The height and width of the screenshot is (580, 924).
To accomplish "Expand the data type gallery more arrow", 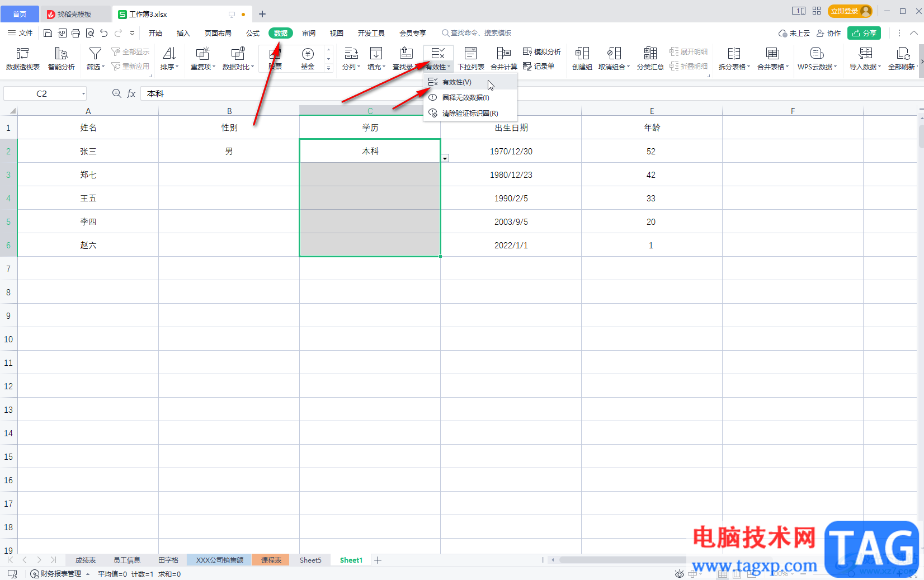I will [x=328, y=68].
